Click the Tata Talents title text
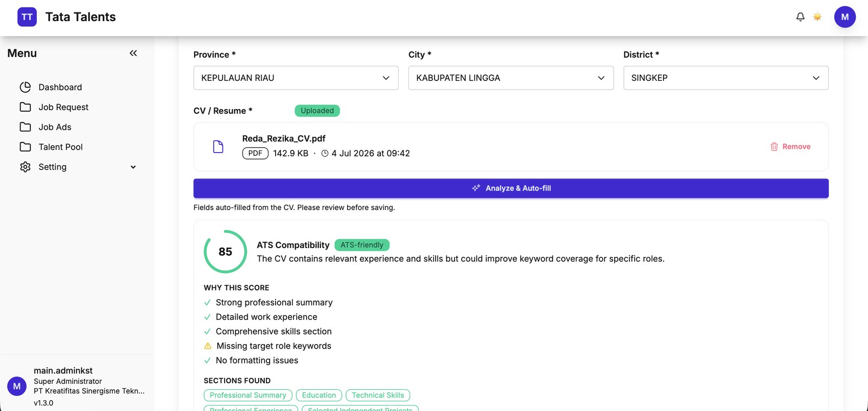This screenshot has width=868, height=411. pos(80,17)
